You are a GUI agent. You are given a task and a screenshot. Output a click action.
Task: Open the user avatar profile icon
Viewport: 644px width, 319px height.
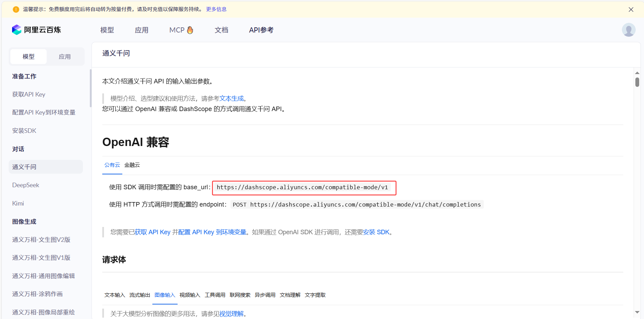[x=628, y=30]
